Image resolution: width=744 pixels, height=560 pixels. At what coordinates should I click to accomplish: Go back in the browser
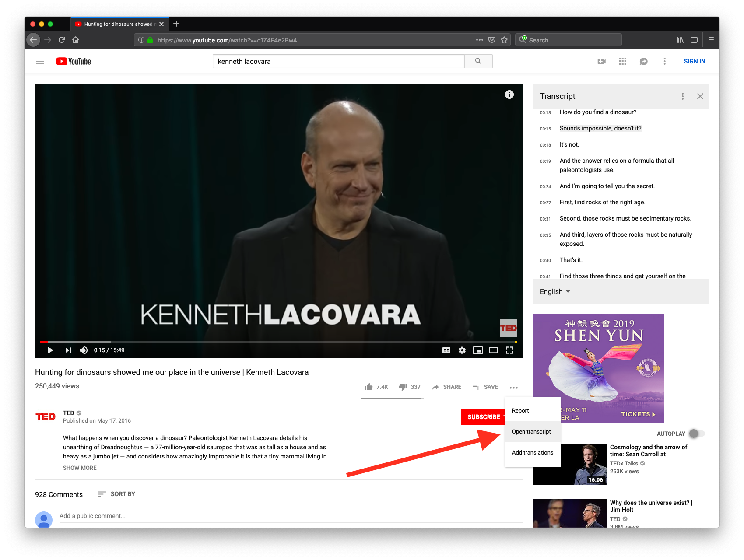pos(33,40)
